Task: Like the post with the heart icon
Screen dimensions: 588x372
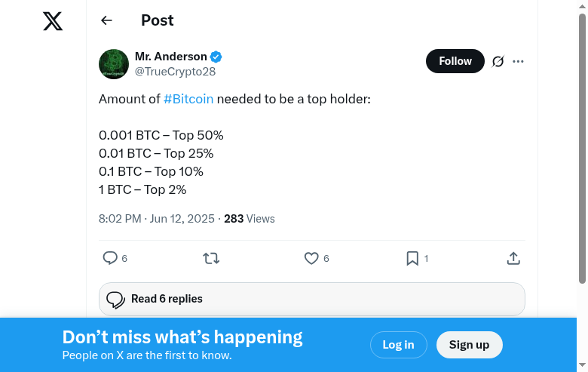Action: point(311,258)
